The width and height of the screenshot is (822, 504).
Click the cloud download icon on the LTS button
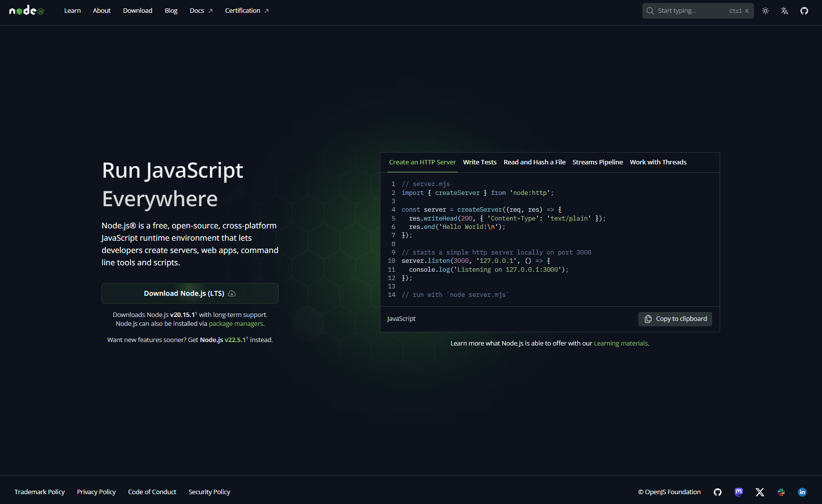pyautogui.click(x=232, y=293)
